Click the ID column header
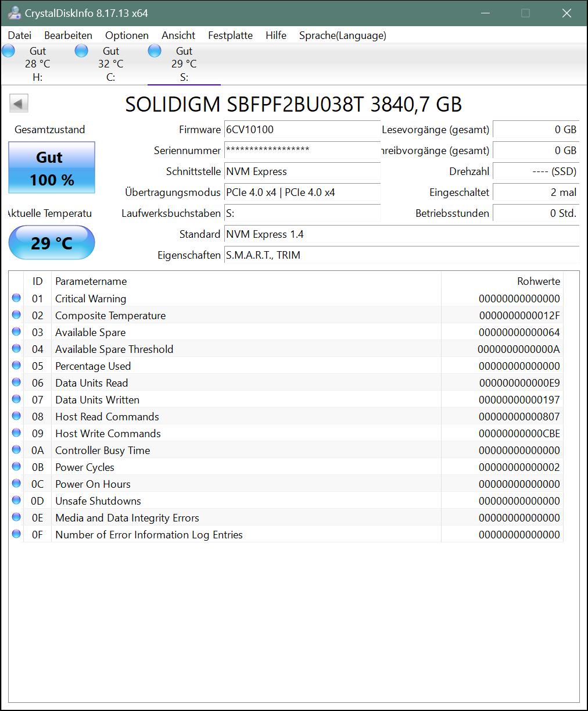The image size is (588, 711). [37, 281]
